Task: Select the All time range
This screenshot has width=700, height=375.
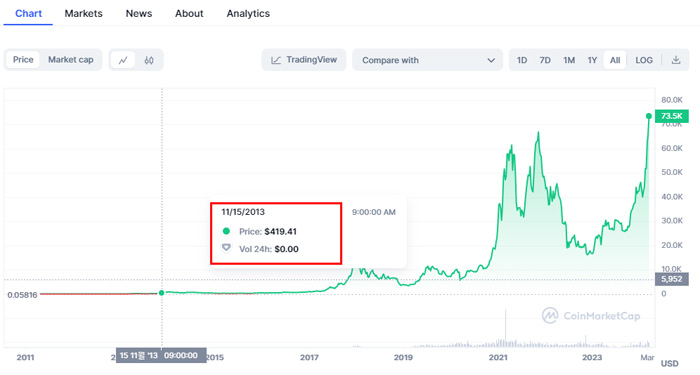Action: (x=615, y=60)
